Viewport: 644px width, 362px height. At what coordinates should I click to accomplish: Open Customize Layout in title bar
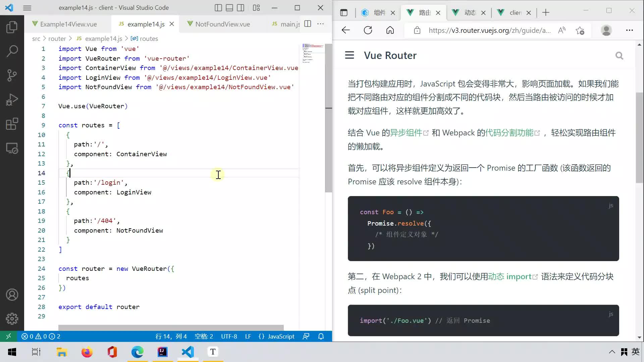click(x=256, y=8)
